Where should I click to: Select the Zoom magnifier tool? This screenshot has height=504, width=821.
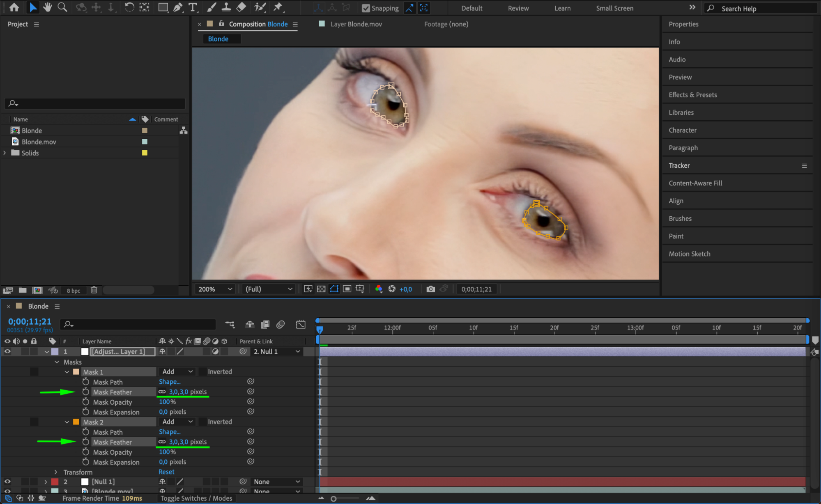62,7
